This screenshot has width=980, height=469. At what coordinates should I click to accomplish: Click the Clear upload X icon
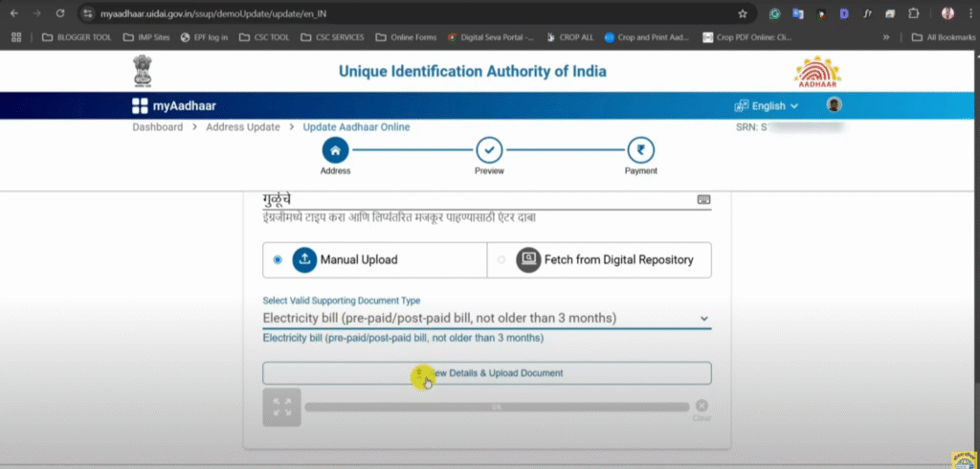click(x=702, y=406)
